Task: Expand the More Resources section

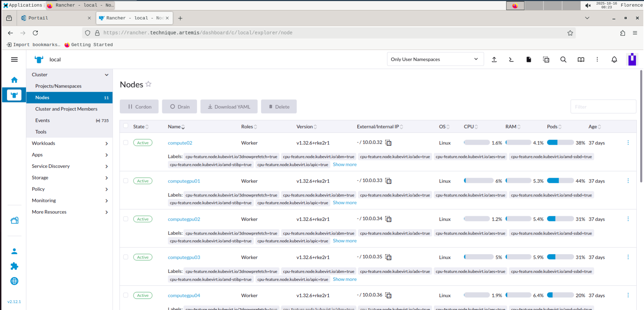Action: (x=106, y=212)
